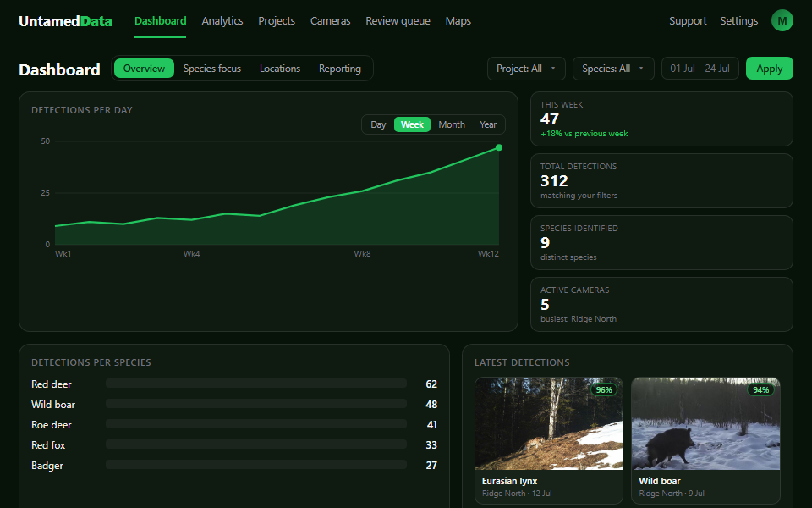This screenshot has height=508, width=812.
Task: Switch to Species focus tab
Action: 211,69
